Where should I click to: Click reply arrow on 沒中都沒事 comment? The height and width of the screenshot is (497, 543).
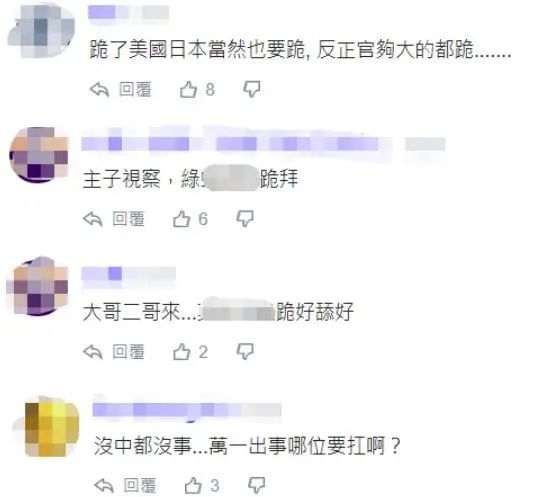tap(104, 486)
